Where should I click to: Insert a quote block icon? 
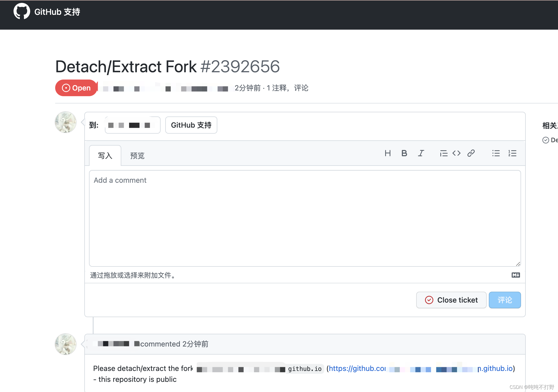click(443, 153)
